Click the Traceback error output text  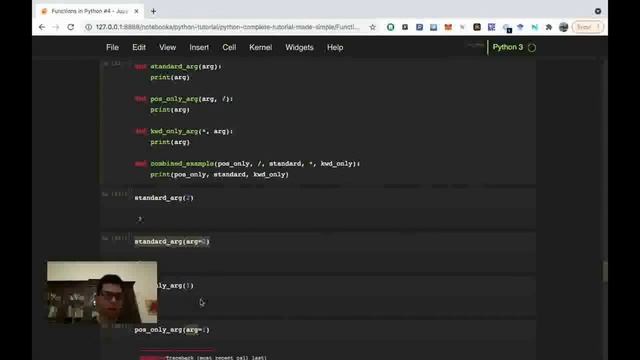[x=216, y=358]
